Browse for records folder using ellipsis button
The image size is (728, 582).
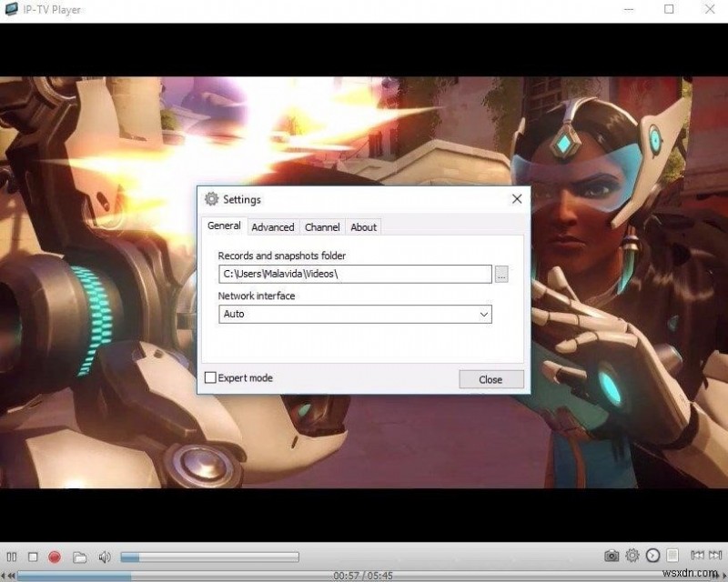(x=501, y=274)
